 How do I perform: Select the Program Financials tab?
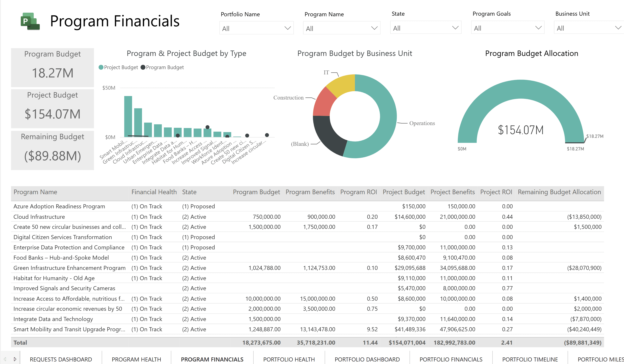click(212, 359)
